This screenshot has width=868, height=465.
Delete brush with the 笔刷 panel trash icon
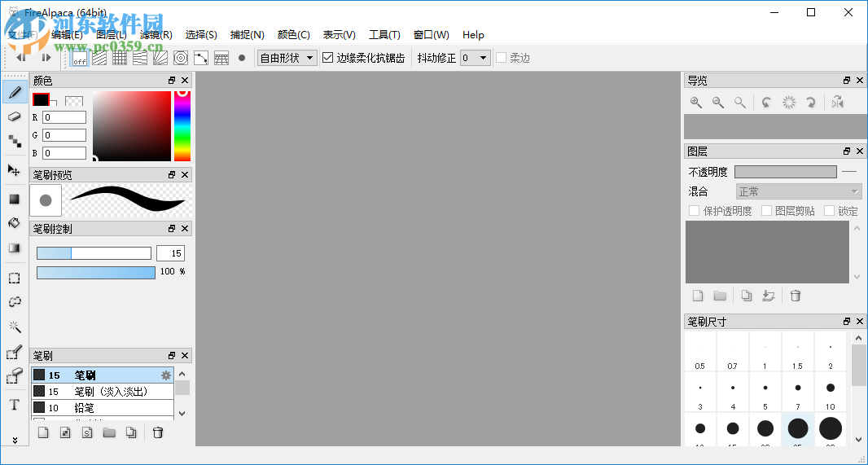tap(158, 432)
